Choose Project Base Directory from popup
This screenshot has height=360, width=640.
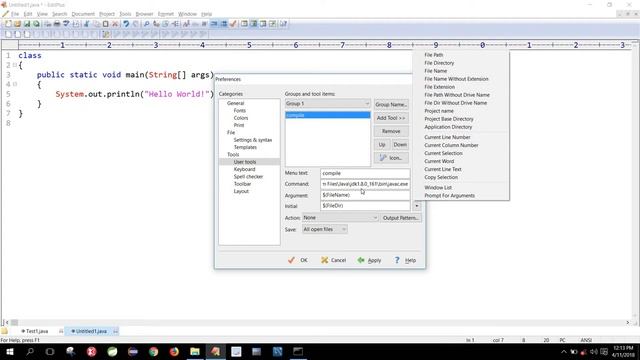(x=449, y=119)
